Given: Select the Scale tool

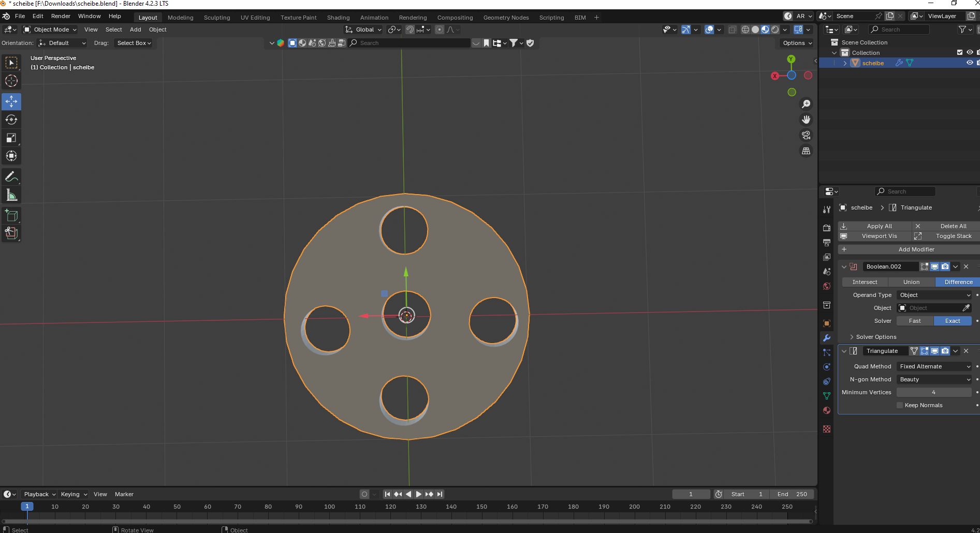Looking at the screenshot, I should pos(11,138).
